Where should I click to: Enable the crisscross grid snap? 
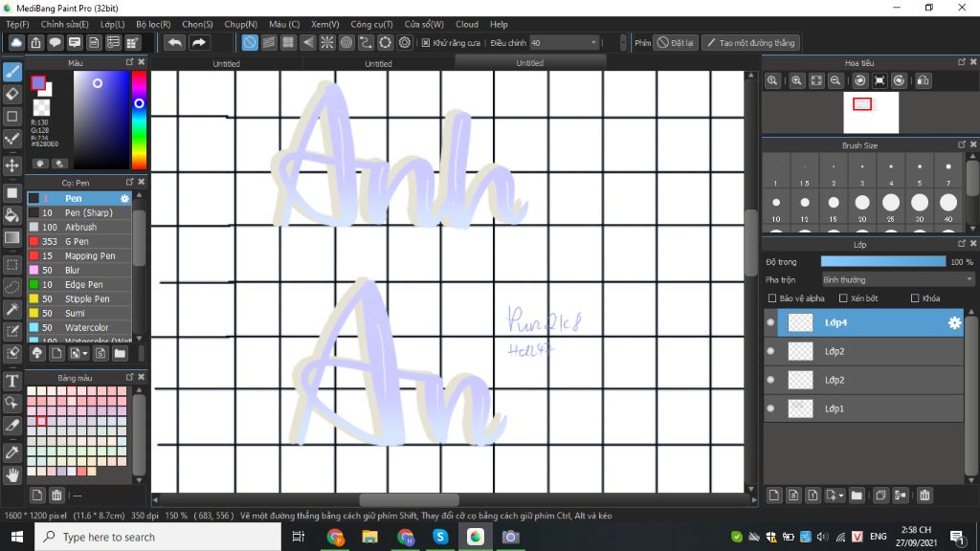pos(288,42)
